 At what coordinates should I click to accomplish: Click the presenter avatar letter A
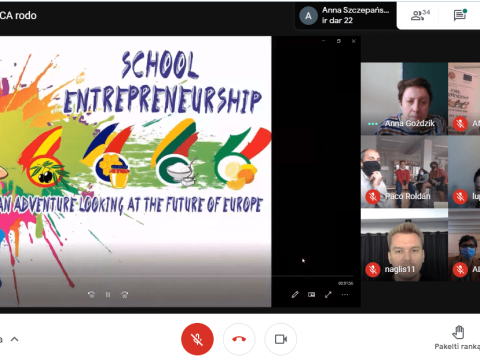[308, 16]
